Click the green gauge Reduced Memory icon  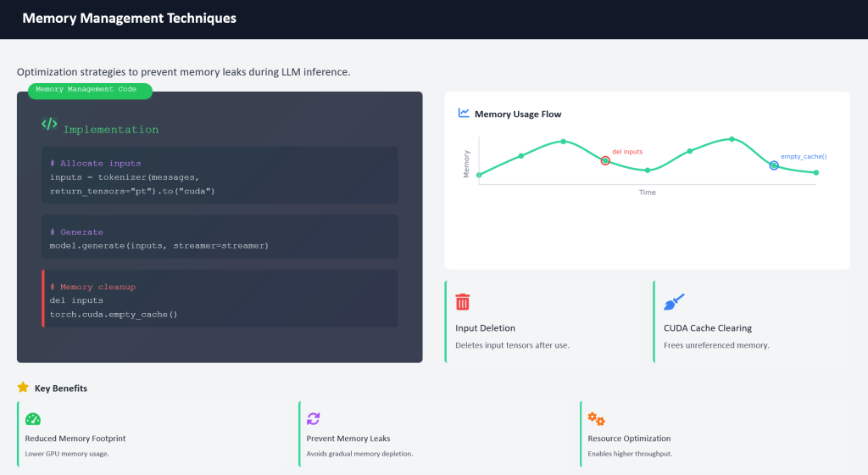click(x=33, y=418)
